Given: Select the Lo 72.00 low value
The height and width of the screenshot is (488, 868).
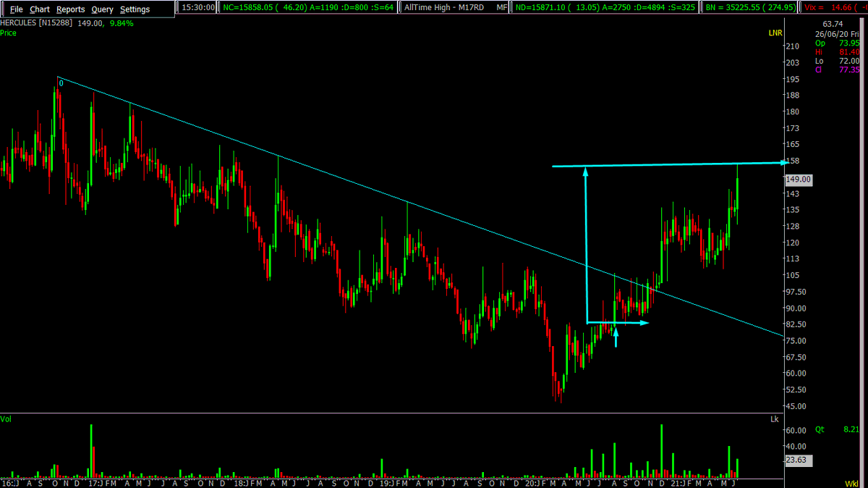Looking at the screenshot, I should pyautogui.click(x=837, y=61).
